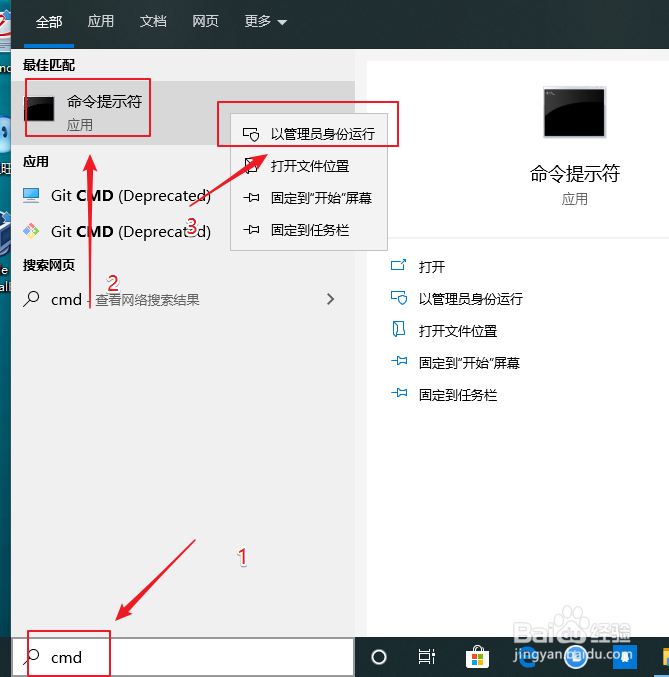The width and height of the screenshot is (669, 677).
Task: Click blue pin icon beside right pane 固定到"开始"屏幕
Action: pos(399,361)
